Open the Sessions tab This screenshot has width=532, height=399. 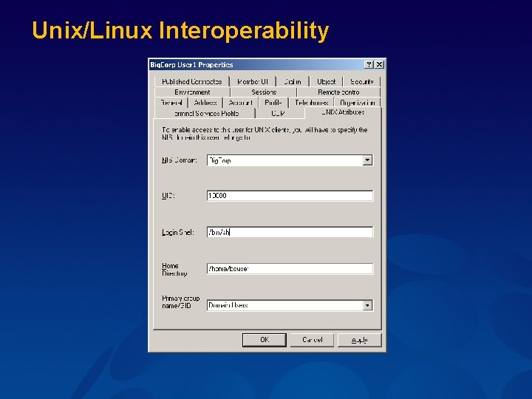pyautogui.click(x=264, y=92)
